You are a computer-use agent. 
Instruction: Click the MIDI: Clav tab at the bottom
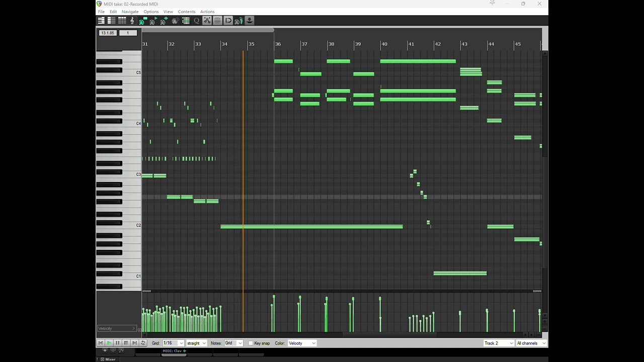tap(174, 351)
